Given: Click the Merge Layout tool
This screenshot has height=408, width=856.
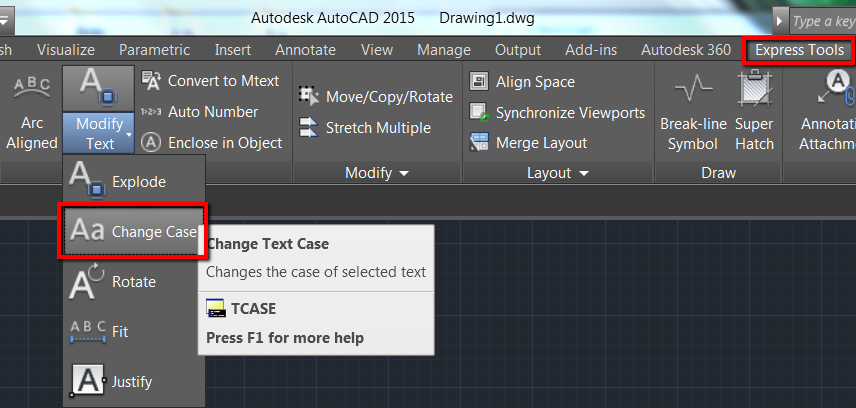Looking at the screenshot, I should [528, 143].
